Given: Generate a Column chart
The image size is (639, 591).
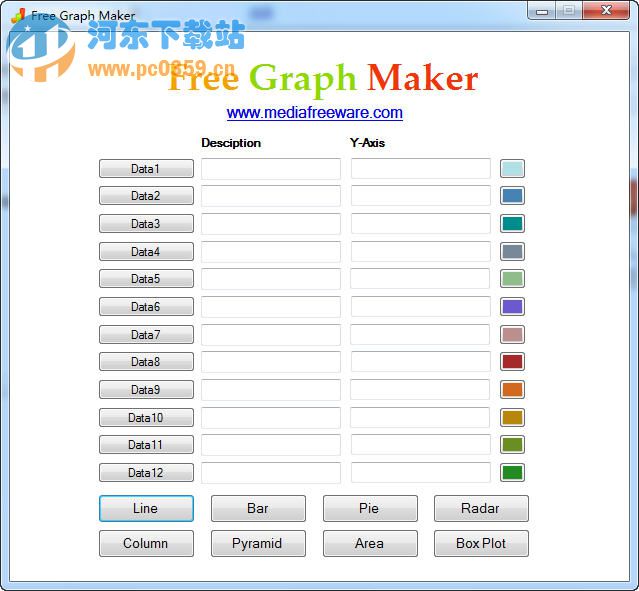Looking at the screenshot, I should (146, 543).
